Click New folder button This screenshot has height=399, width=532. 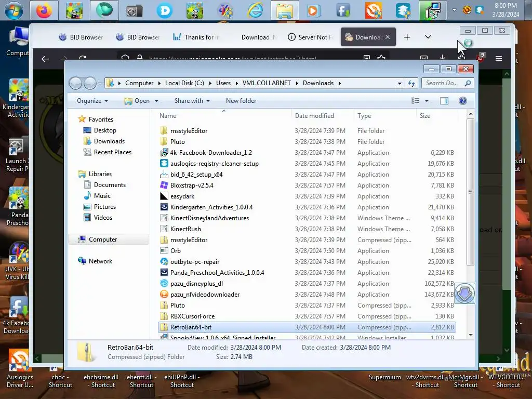tap(241, 101)
